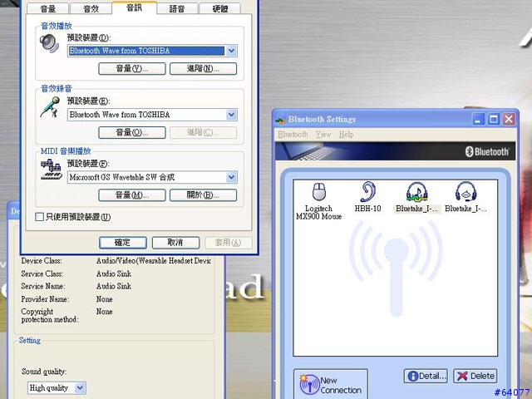Switch to the 音訊 tab
This screenshot has height=399, width=532.
click(x=135, y=7)
